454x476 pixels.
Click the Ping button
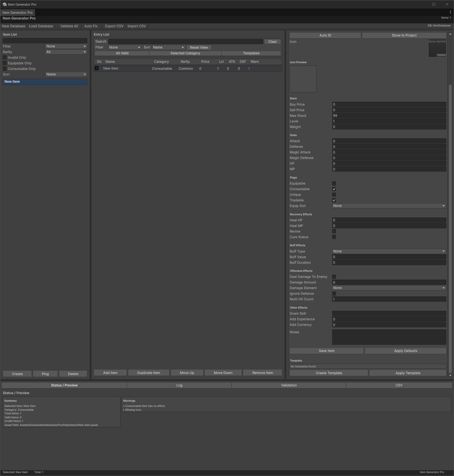45,374
